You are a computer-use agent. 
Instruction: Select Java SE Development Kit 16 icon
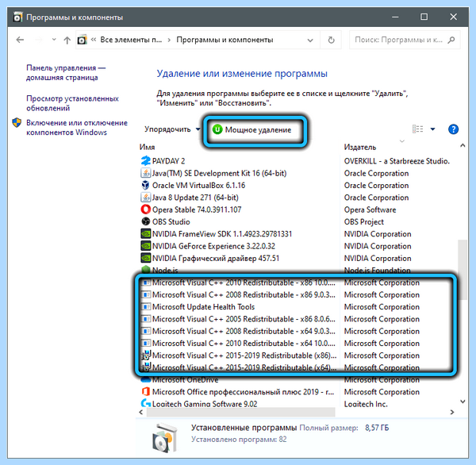pyautogui.click(x=146, y=173)
